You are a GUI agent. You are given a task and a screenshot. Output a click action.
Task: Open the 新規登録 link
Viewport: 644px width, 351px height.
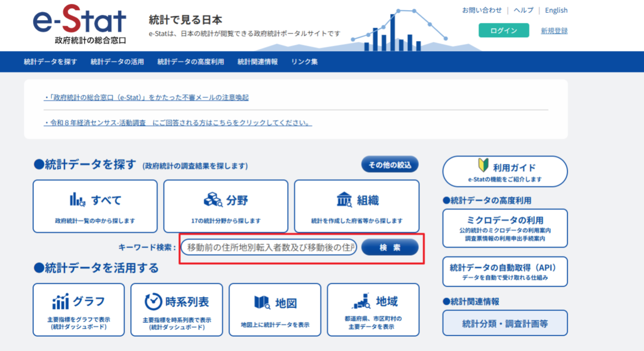[554, 31]
